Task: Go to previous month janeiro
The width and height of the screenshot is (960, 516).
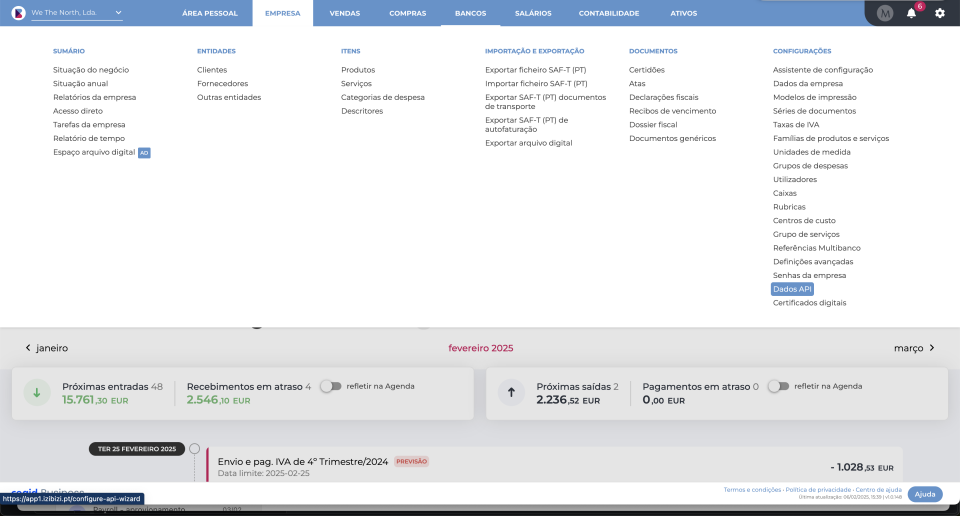Action: click(47, 348)
